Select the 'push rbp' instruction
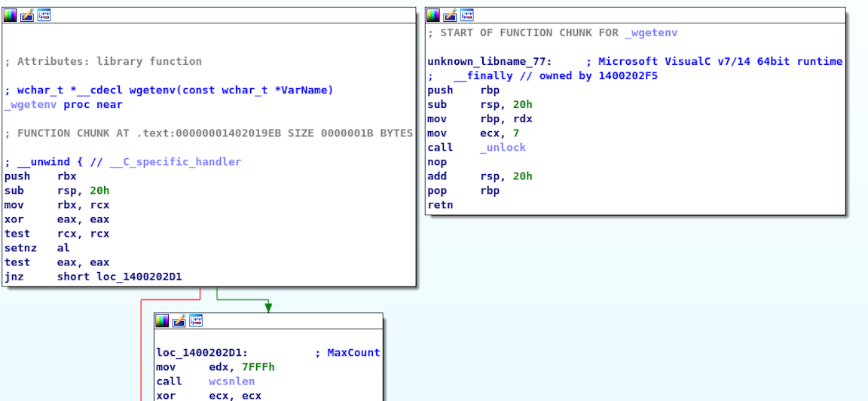868x401 pixels. click(x=463, y=90)
